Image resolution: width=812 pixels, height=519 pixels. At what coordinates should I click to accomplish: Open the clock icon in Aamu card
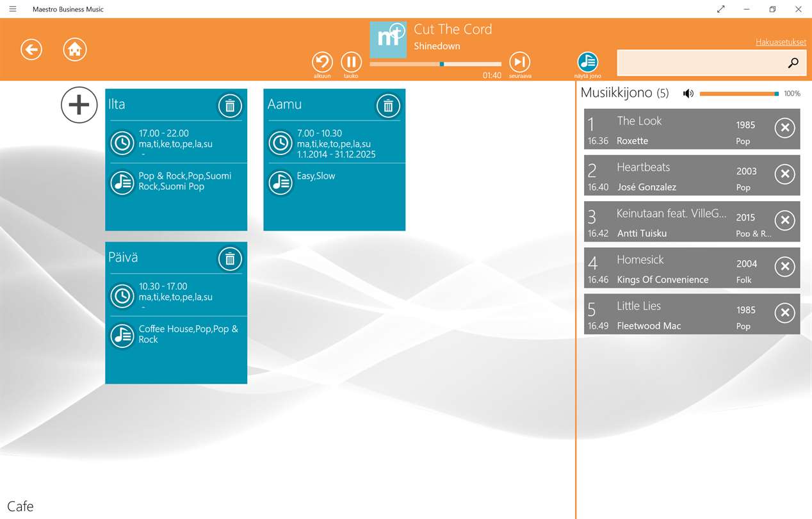coord(280,143)
